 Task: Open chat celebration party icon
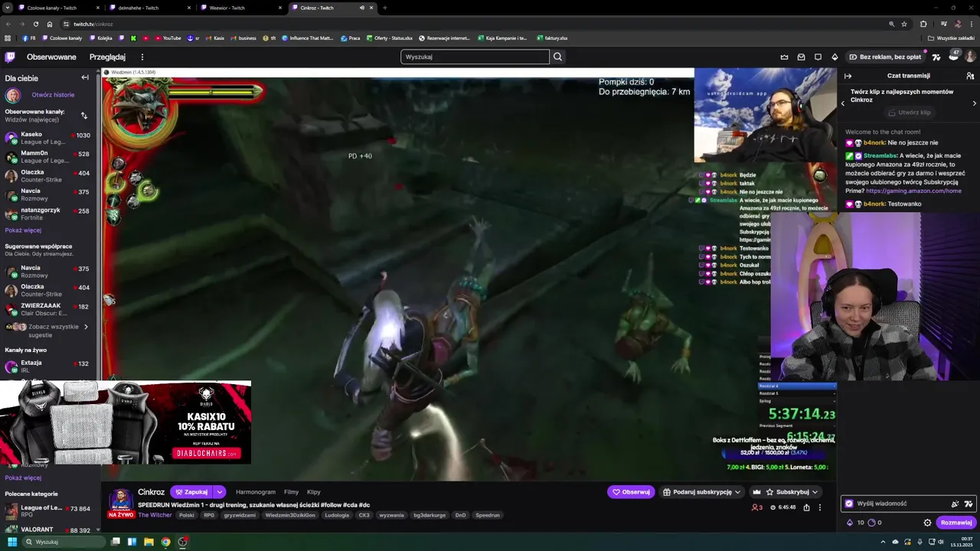[955, 504]
